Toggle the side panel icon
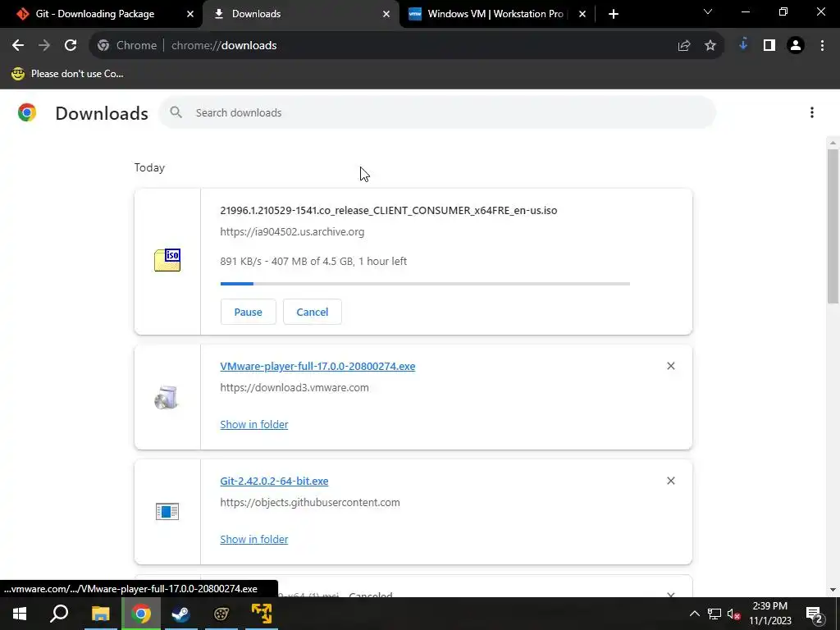This screenshot has width=840, height=630. point(769,46)
